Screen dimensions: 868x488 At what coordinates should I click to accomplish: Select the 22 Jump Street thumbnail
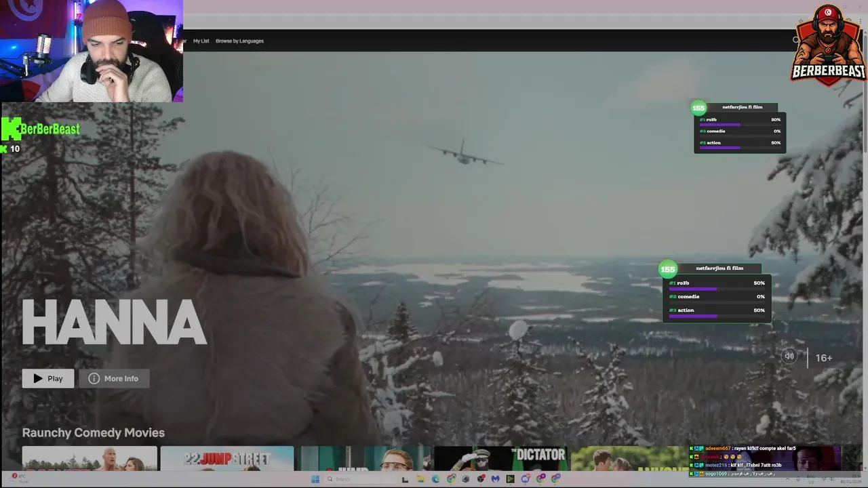click(x=227, y=458)
